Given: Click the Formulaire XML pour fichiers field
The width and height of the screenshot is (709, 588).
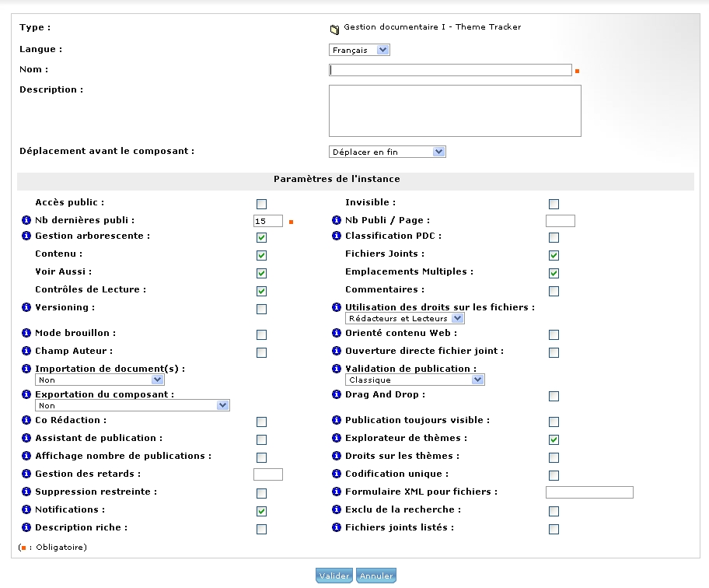Looking at the screenshot, I should [589, 492].
